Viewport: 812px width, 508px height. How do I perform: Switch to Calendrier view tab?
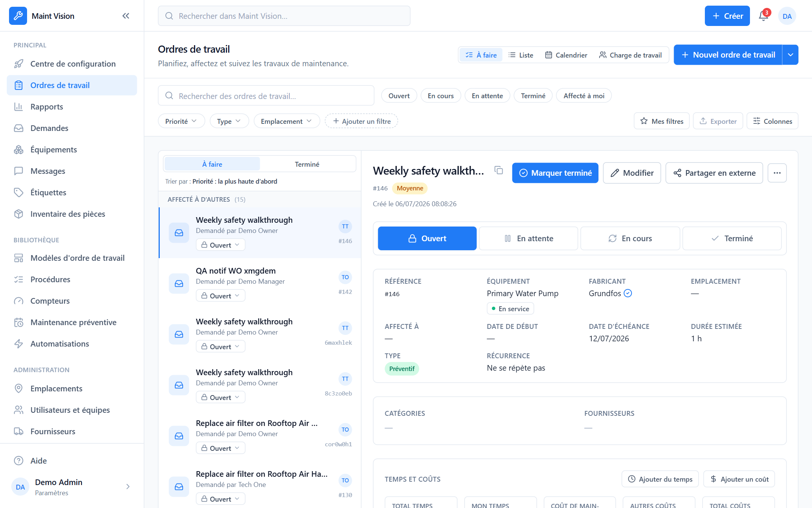point(566,55)
